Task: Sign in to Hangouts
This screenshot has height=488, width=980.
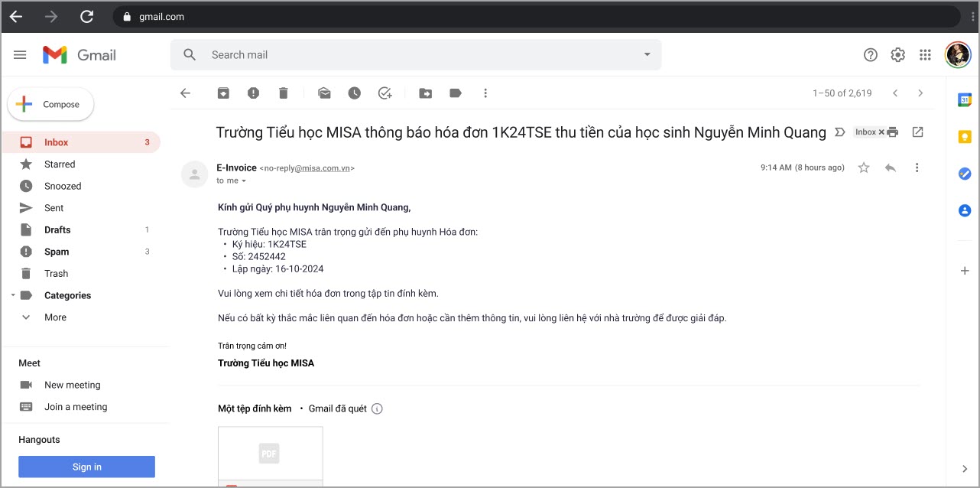Action: pos(86,467)
